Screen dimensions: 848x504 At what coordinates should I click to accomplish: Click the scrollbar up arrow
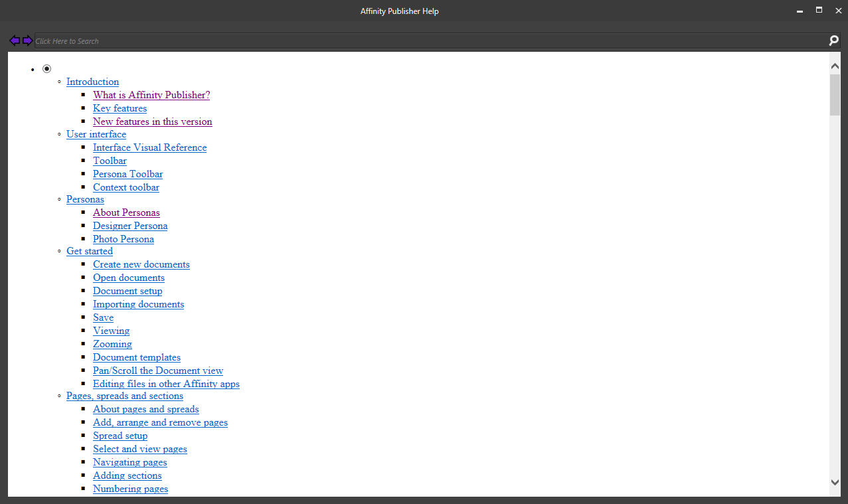(835, 66)
